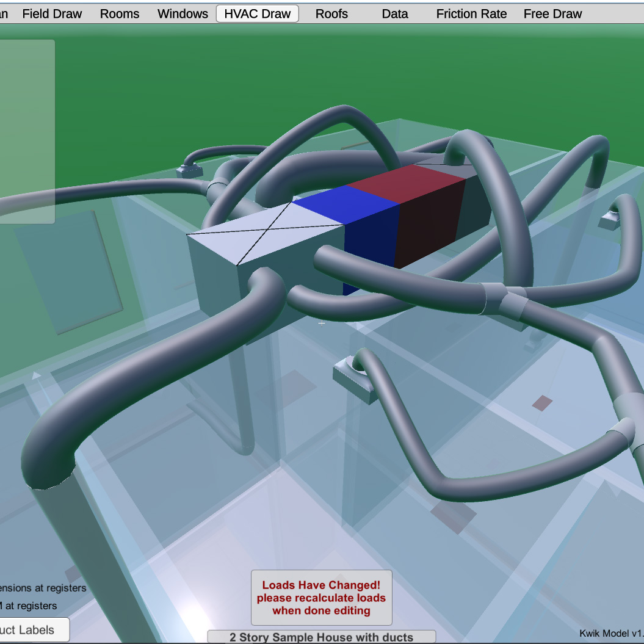Image resolution: width=644 pixels, height=644 pixels.
Task: Select the Free Draw tab
Action: pyautogui.click(x=552, y=14)
